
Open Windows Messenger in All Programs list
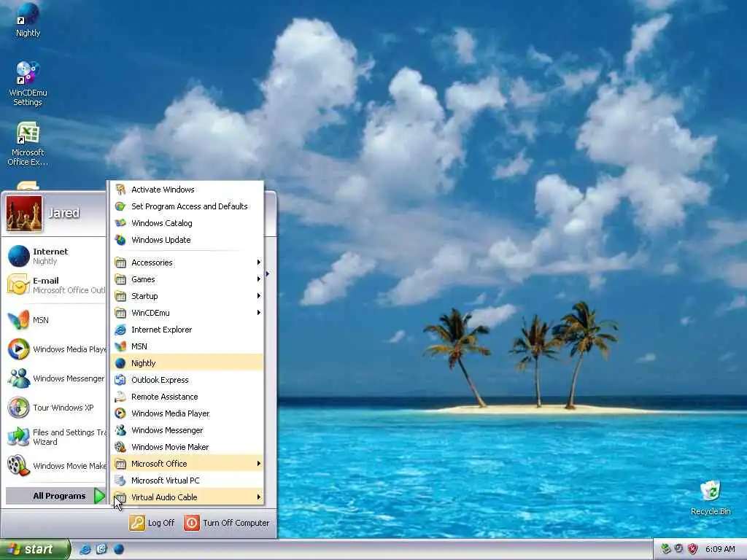(x=187, y=430)
